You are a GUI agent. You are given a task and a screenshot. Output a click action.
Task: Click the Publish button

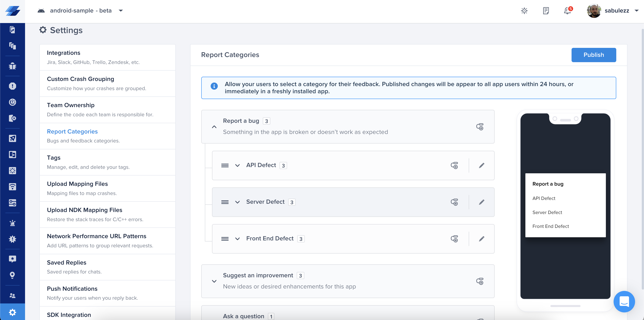click(x=593, y=55)
